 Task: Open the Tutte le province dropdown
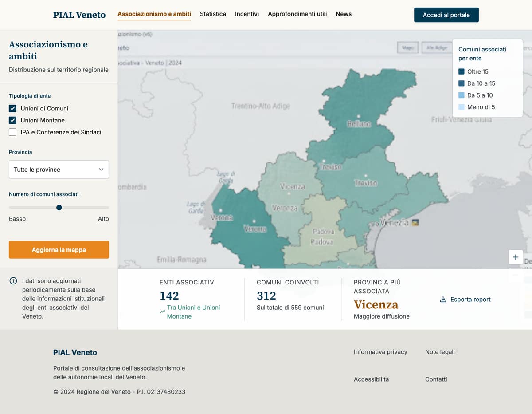59,170
